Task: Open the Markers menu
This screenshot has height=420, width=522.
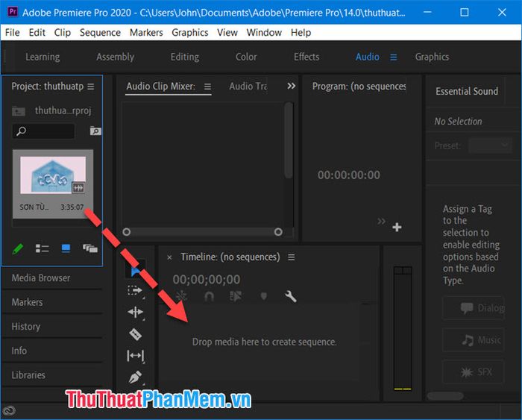Action: pos(146,33)
